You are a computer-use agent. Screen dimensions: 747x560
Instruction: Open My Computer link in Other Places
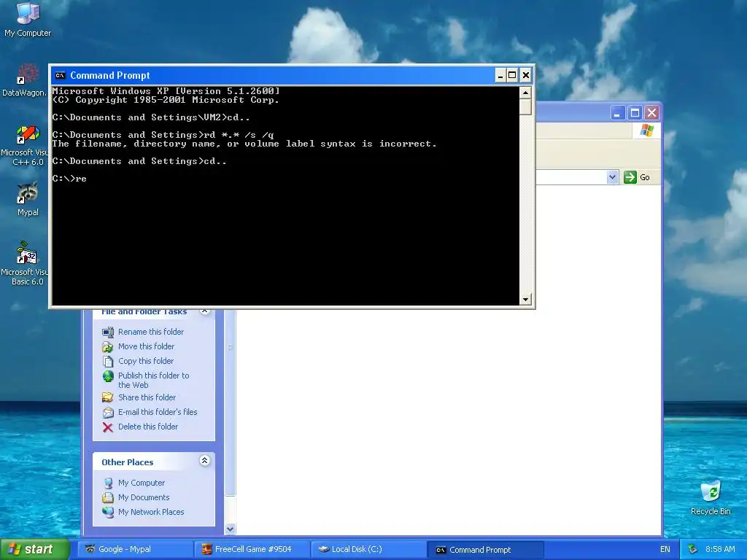pyautogui.click(x=142, y=483)
